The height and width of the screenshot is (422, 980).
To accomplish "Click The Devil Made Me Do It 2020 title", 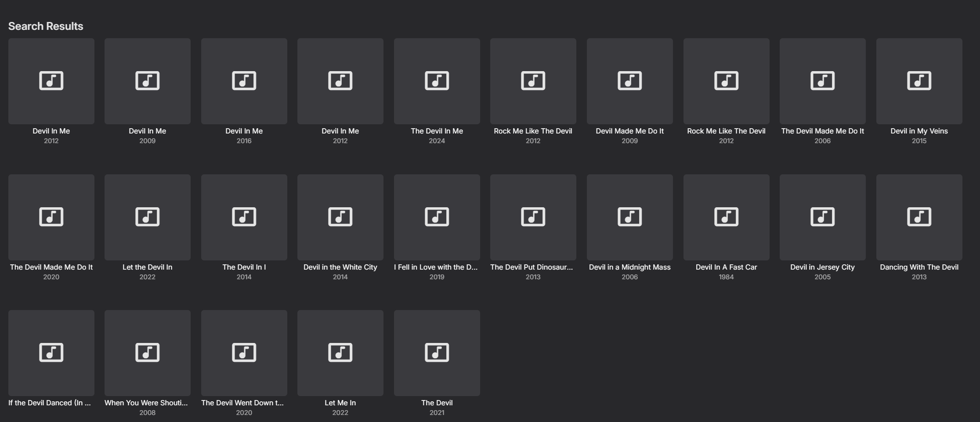I will tap(51, 267).
